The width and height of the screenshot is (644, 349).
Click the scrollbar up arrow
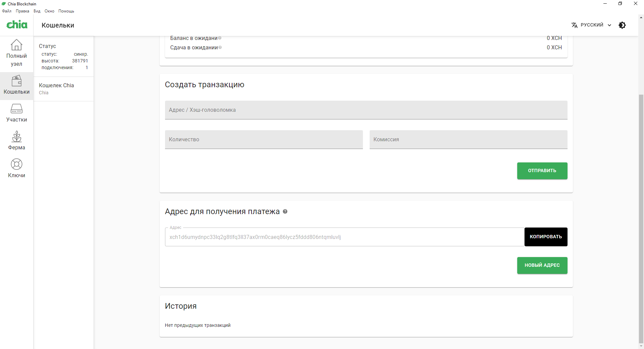click(641, 17)
